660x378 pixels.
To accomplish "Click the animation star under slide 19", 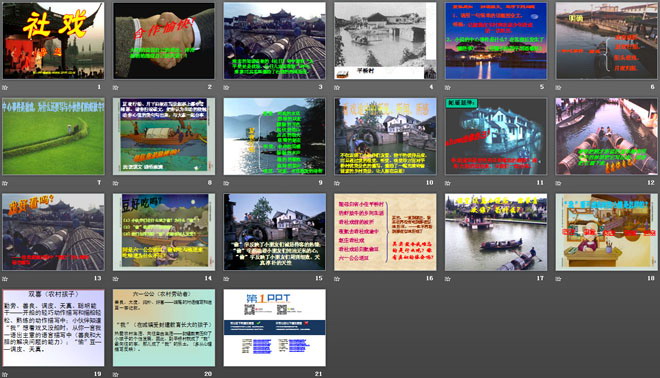I will tap(5, 374).
